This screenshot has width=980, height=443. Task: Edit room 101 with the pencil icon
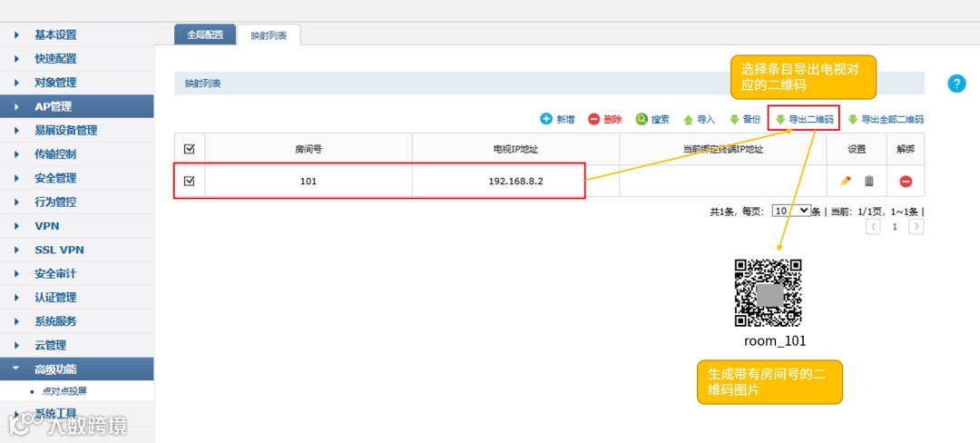tap(846, 182)
